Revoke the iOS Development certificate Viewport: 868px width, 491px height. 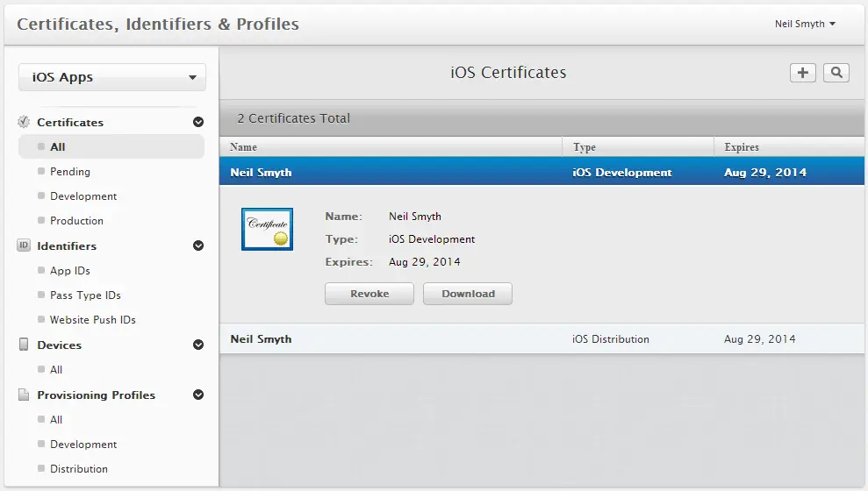[369, 294]
